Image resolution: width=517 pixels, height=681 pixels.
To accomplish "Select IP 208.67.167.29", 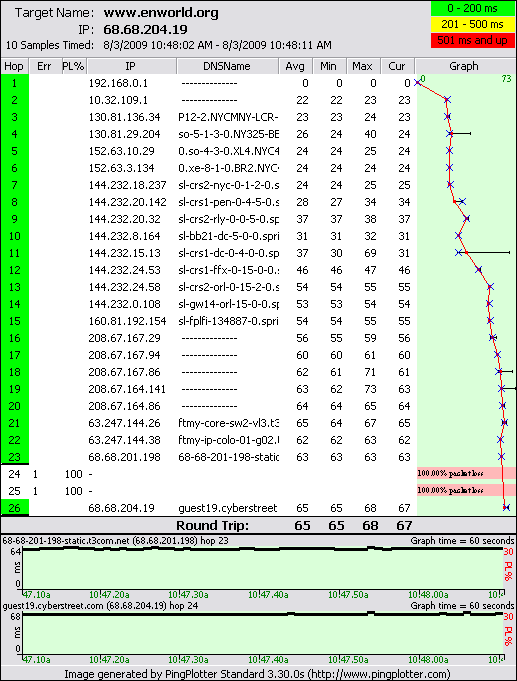I will click(x=124, y=338).
